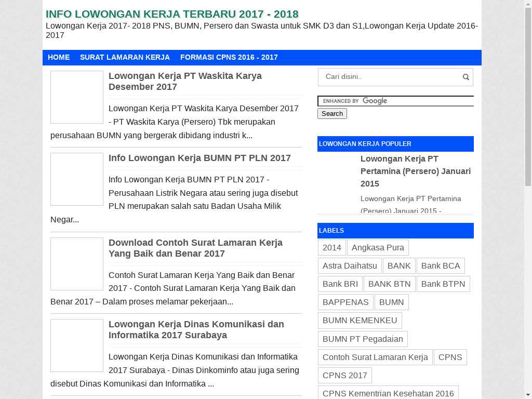The height and width of the screenshot is (399, 532).
Task: Click thumbnail of Dinas Komunikasi Surabaya post
Action: (x=77, y=345)
